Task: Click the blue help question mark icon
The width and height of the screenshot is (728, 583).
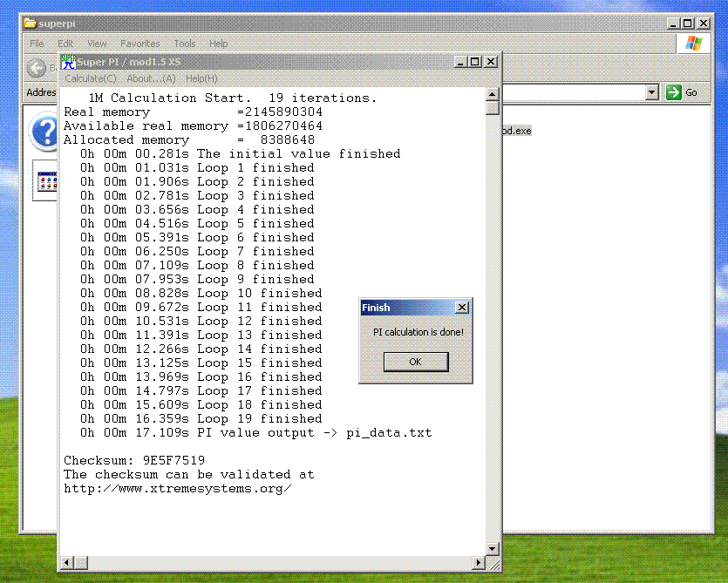Action: 44,132
